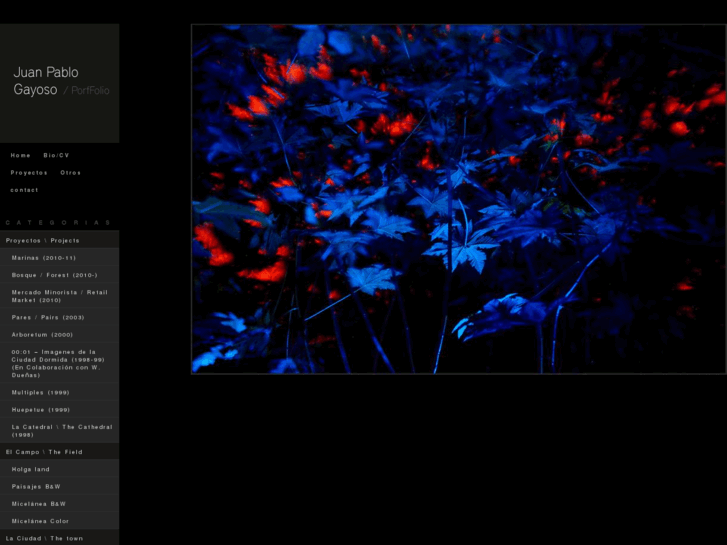Open Arboretum (2000) project
The height and width of the screenshot is (545, 727).
pos(59,334)
